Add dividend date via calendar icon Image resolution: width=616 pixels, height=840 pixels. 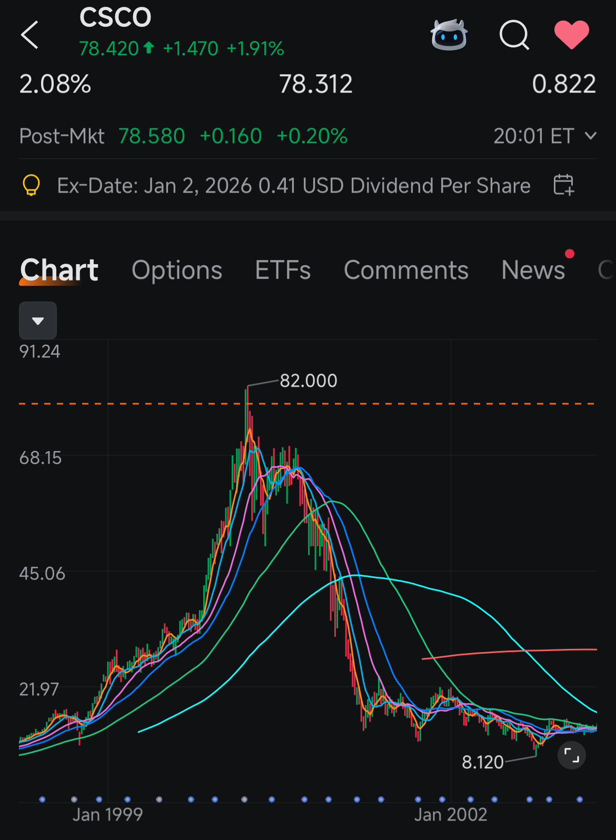pos(563,185)
